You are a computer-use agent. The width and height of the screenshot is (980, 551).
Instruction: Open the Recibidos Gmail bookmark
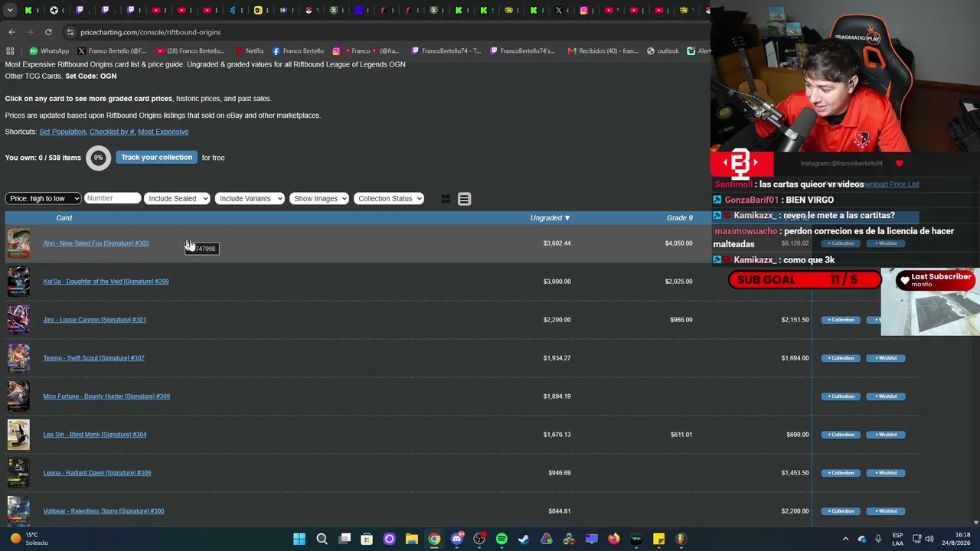pos(603,51)
